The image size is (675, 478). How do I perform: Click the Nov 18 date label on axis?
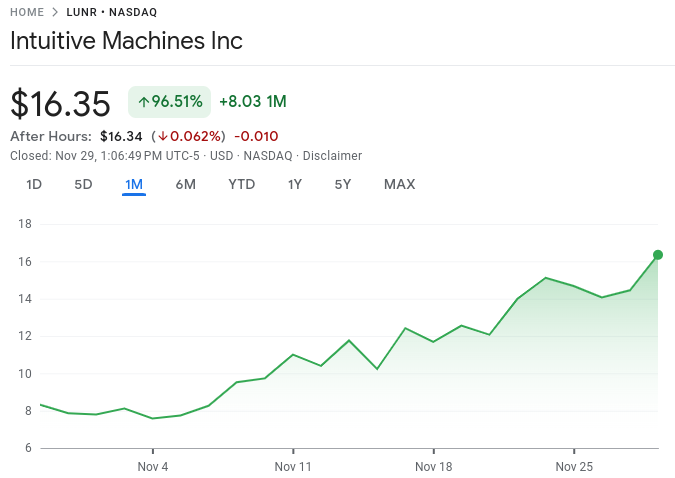point(434,467)
